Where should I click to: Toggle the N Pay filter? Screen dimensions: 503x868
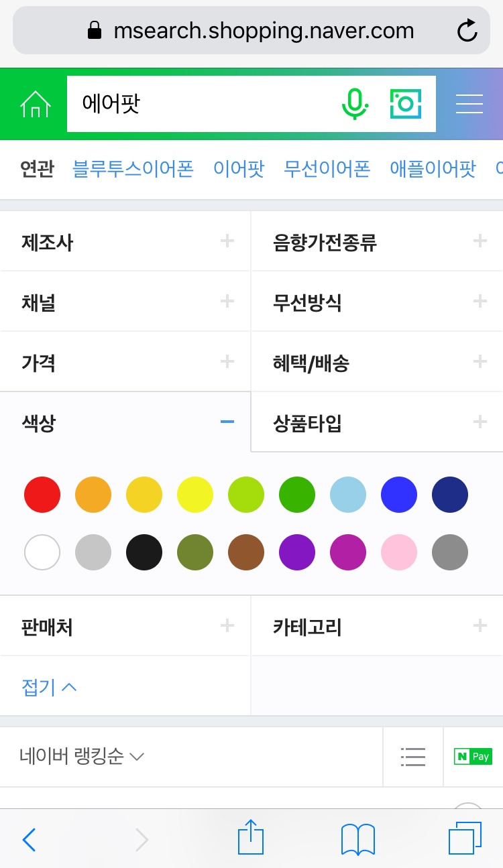click(473, 757)
